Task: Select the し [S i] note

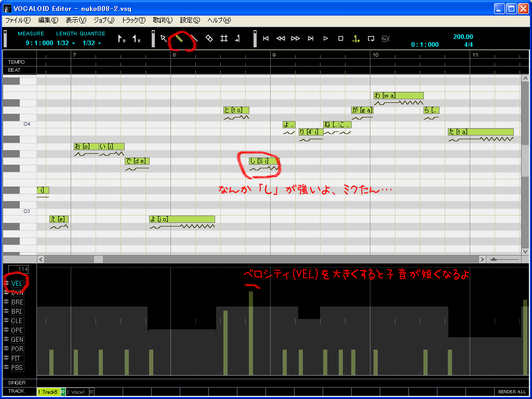Action: point(264,161)
